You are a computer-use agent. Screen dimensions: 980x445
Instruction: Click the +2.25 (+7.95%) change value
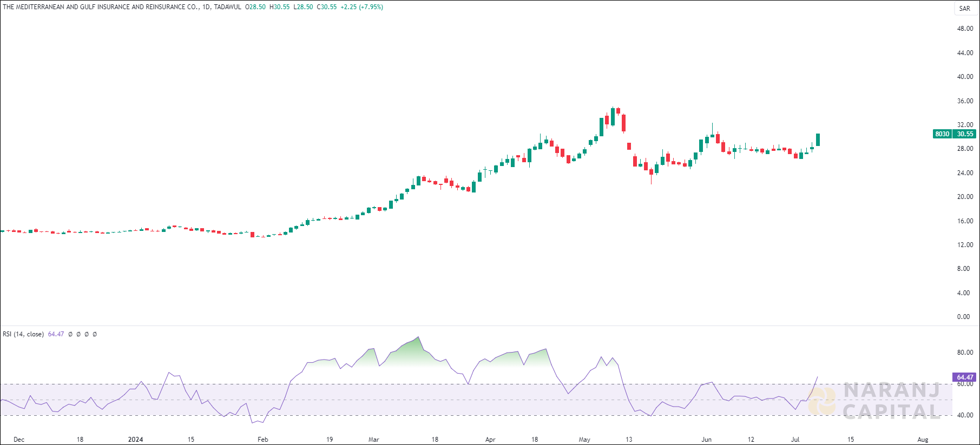(362, 7)
